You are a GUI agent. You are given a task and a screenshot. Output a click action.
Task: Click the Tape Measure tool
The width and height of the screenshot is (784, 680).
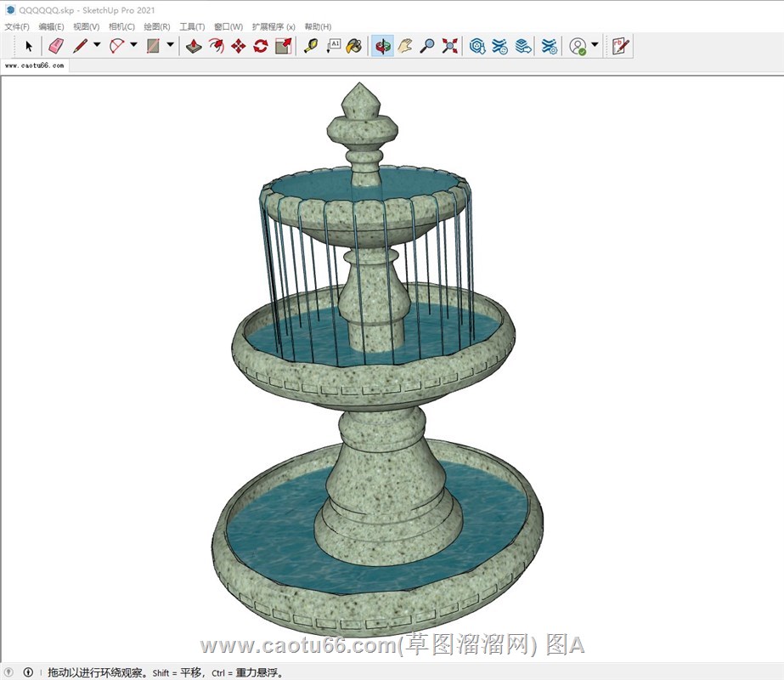point(311,46)
